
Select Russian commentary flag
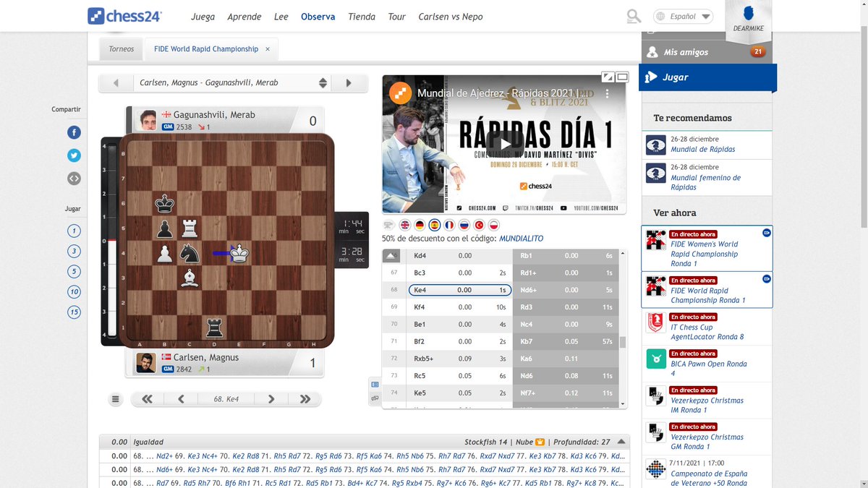[x=464, y=225]
